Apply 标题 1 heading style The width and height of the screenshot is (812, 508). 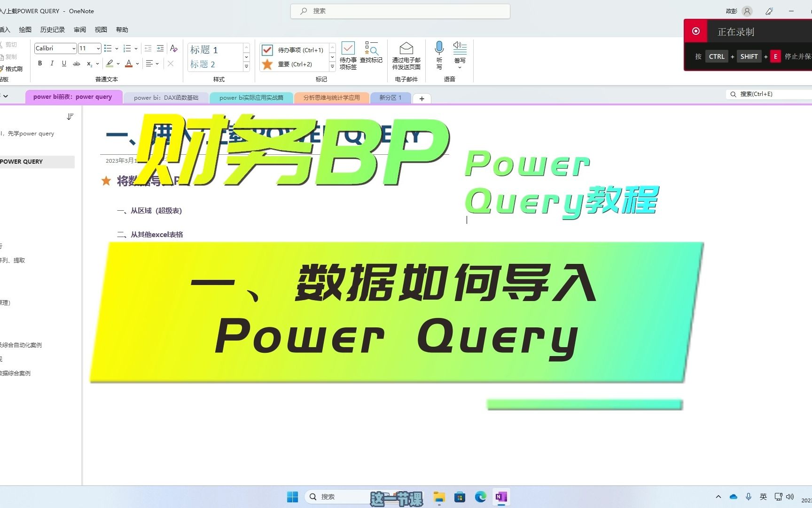[204, 50]
